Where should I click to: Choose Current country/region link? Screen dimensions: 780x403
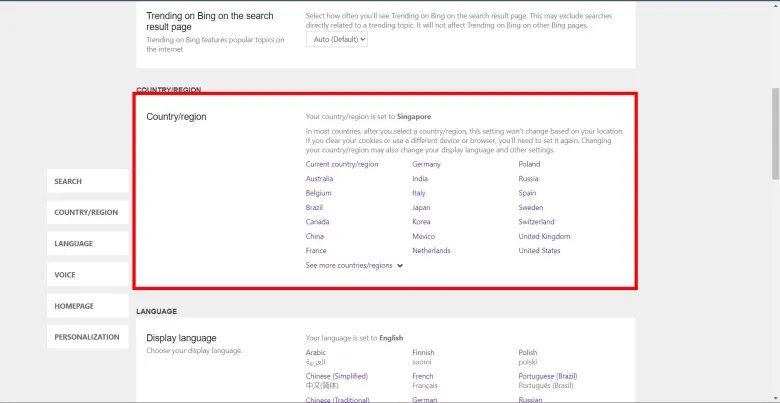coord(342,164)
